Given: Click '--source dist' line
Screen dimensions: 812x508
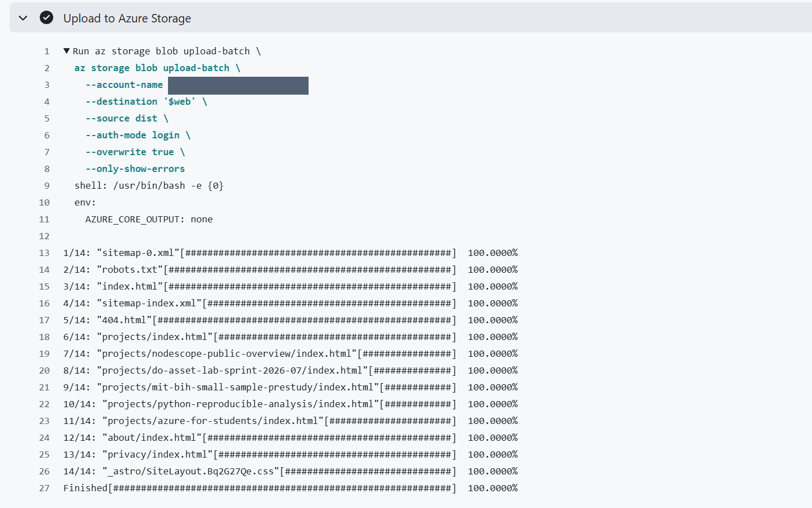Looking at the screenshot, I should point(127,118).
